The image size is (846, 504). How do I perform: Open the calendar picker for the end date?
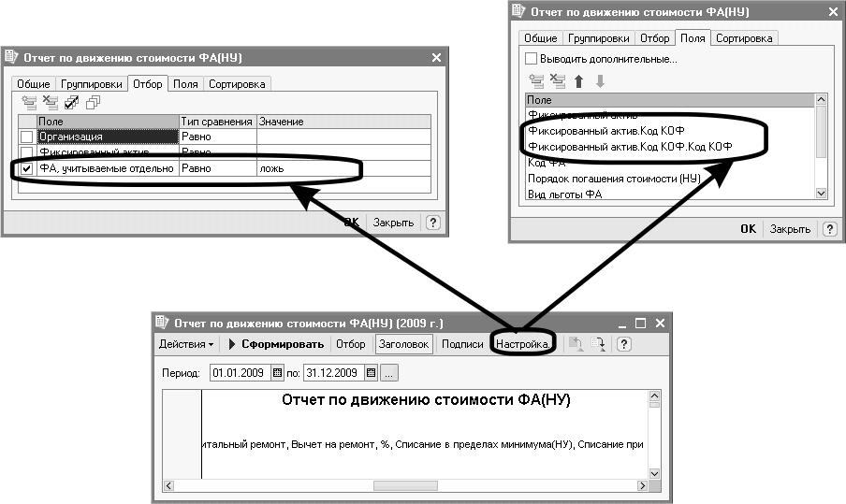point(372,373)
